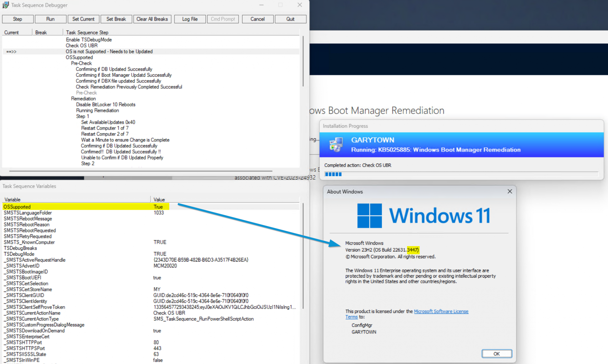608x364 pixels.
Task: Click the 'Break' column header
Action: click(x=47, y=32)
